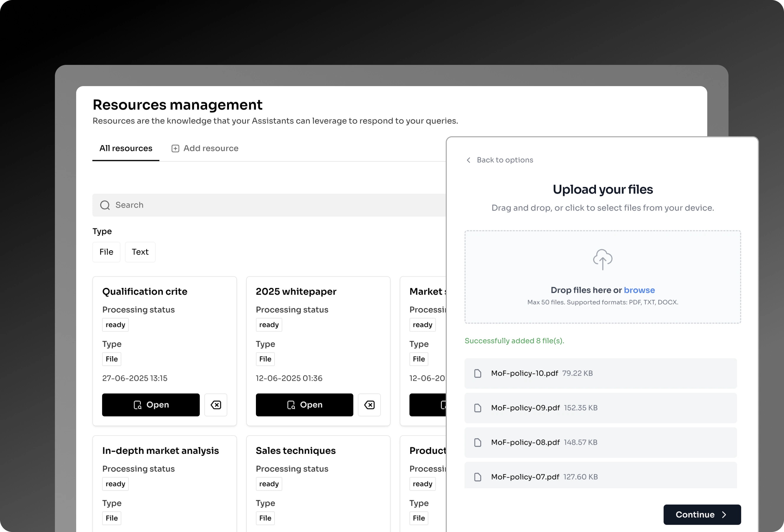This screenshot has height=532, width=784.
Task: Open the 2025 whitepaper resource
Action: click(x=304, y=405)
